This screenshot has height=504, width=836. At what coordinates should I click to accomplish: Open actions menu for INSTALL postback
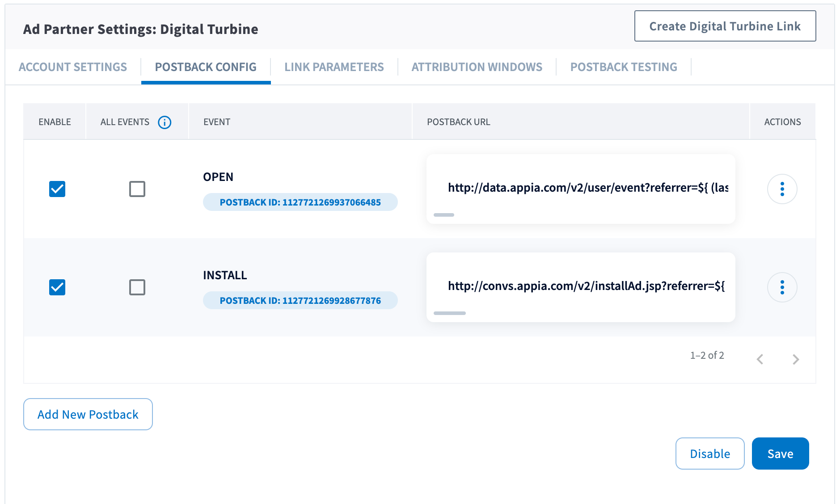click(x=782, y=287)
